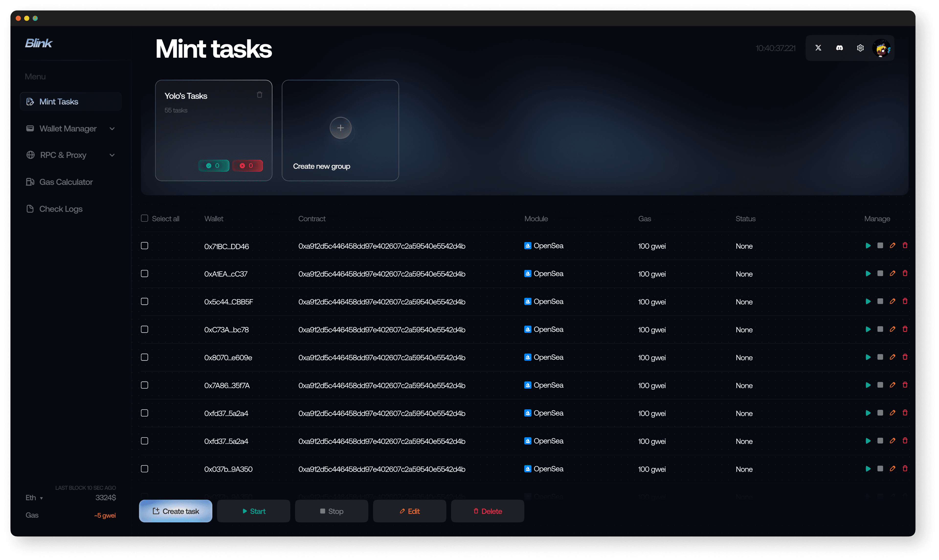The width and height of the screenshot is (939, 560).
Task: Check the 0xA1EA..cC37 row checkbox
Action: coord(144,274)
